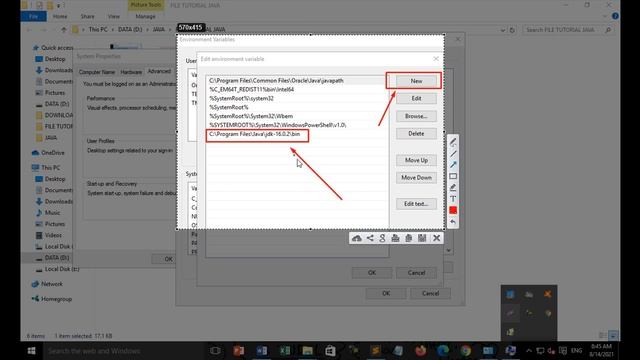Open Firefox from the taskbar

coord(420,351)
